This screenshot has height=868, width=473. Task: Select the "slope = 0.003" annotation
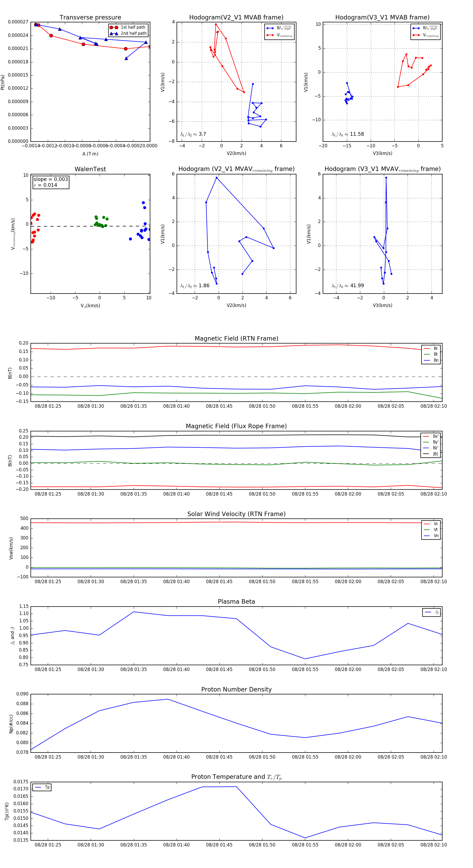[50, 179]
